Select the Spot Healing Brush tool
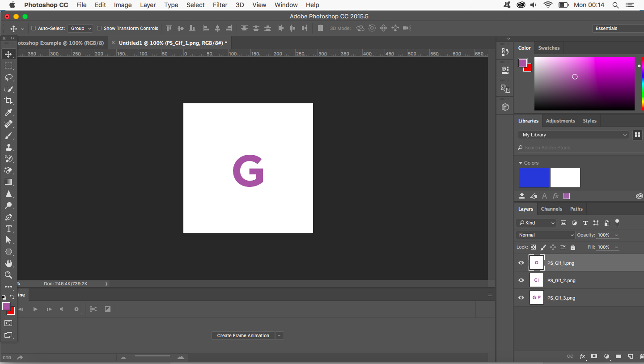Image resolution: width=644 pixels, height=364 pixels. click(x=8, y=124)
